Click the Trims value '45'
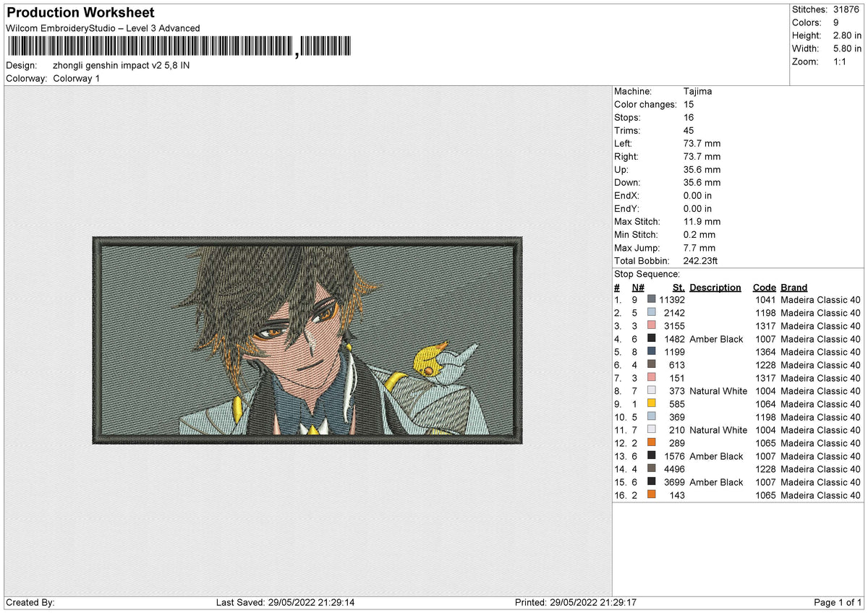The image size is (868, 613). 689,131
